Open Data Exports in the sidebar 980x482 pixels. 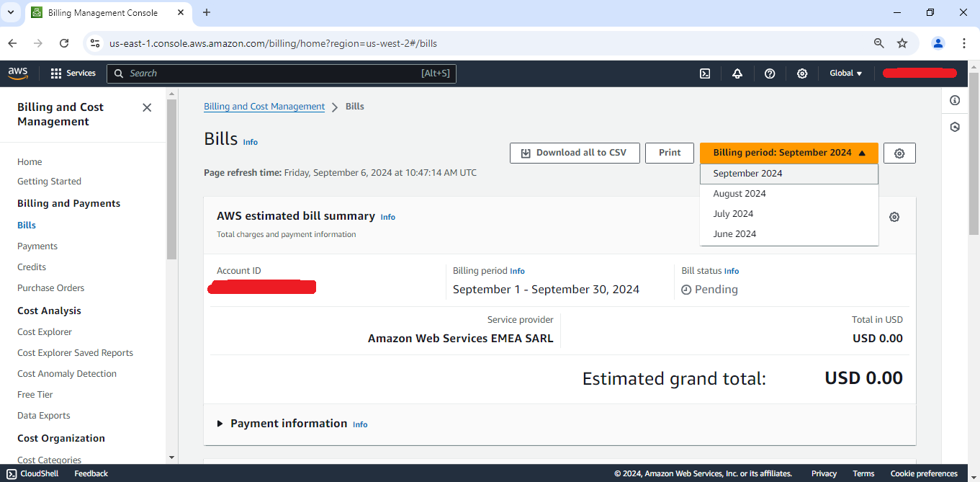coord(44,416)
